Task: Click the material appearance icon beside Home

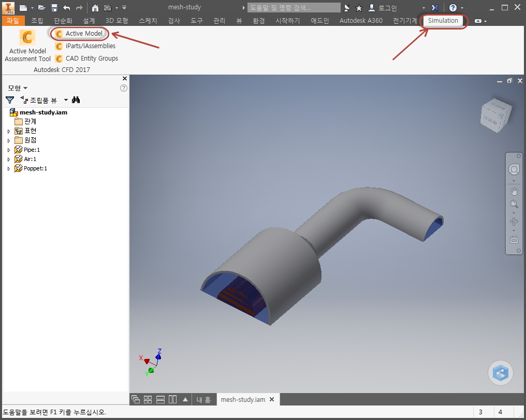Action: pos(107,8)
